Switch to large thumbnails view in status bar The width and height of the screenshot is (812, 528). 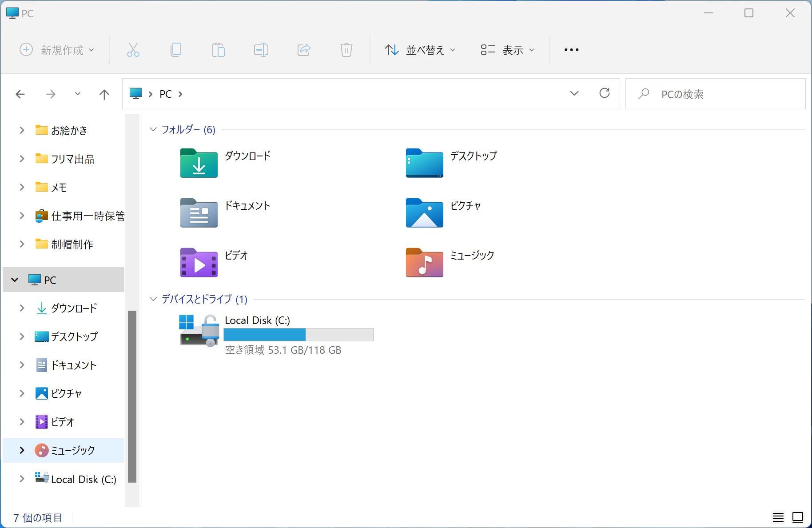tap(798, 517)
